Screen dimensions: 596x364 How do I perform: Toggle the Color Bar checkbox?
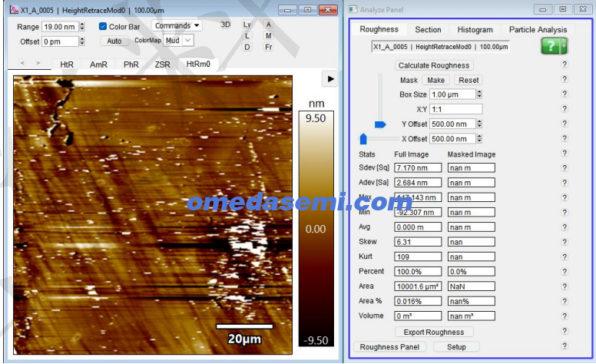click(x=103, y=26)
